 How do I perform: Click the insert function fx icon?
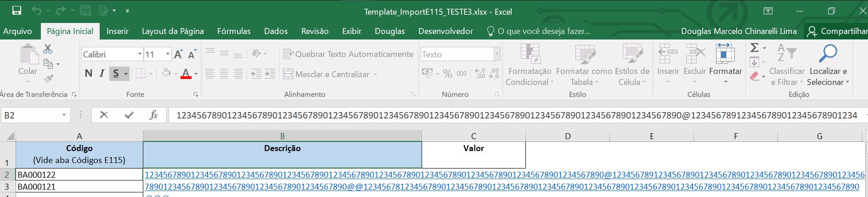(x=154, y=115)
